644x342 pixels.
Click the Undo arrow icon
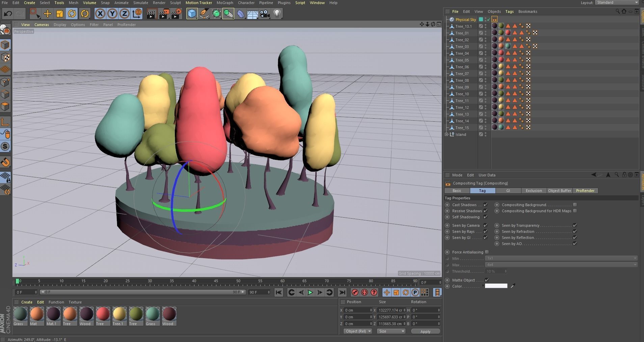(8, 14)
